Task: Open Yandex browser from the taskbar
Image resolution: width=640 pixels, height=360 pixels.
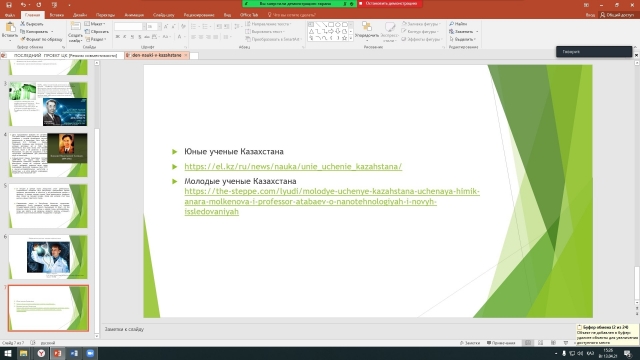Action: (41, 353)
